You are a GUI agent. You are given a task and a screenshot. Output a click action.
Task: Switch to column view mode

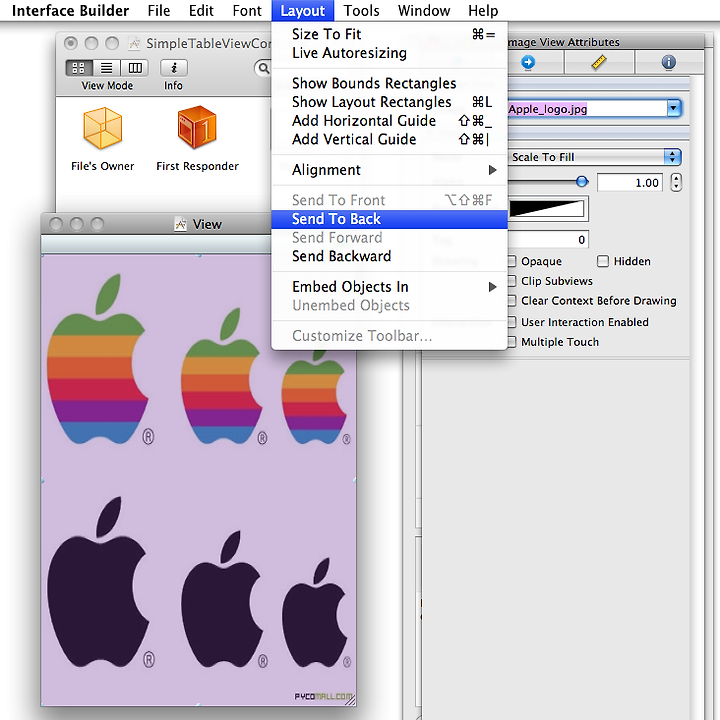pos(135,68)
